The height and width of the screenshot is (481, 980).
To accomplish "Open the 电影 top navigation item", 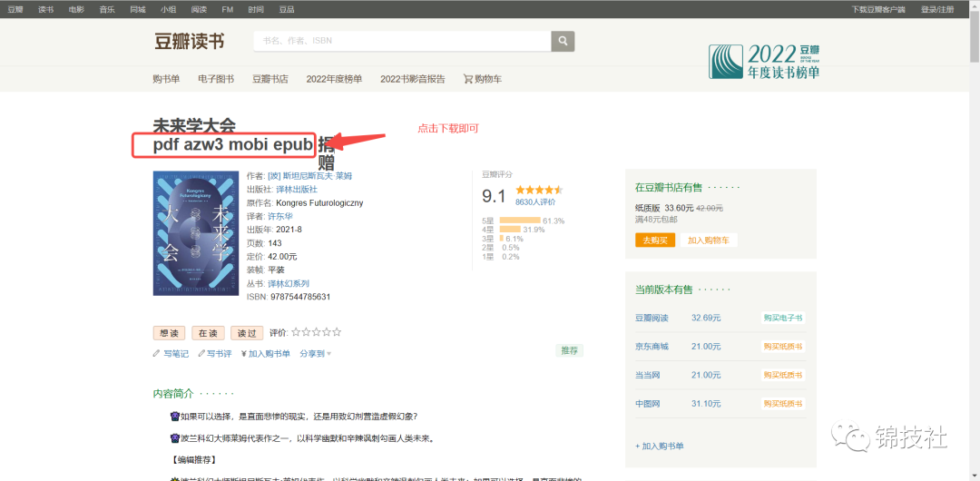I will pyautogui.click(x=76, y=9).
